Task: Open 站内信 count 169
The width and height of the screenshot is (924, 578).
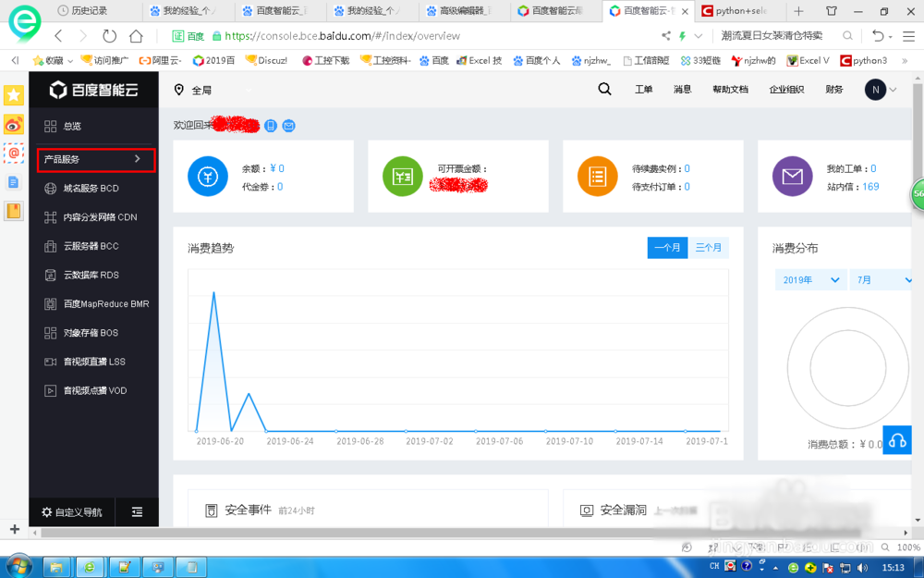Action: point(871,187)
